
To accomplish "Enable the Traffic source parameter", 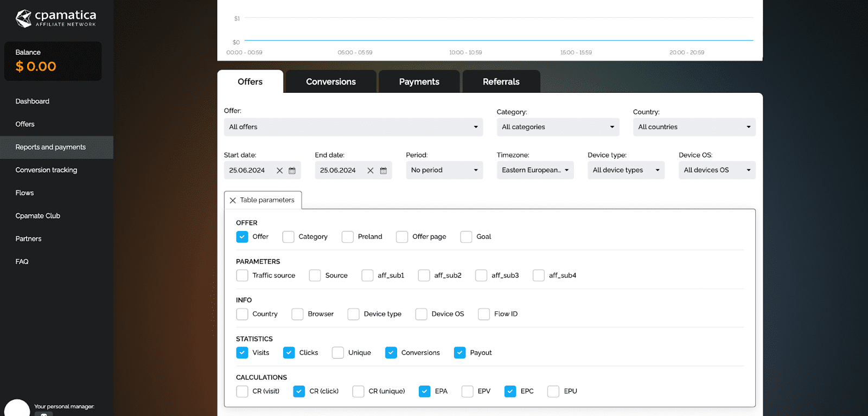I will 242,276.
